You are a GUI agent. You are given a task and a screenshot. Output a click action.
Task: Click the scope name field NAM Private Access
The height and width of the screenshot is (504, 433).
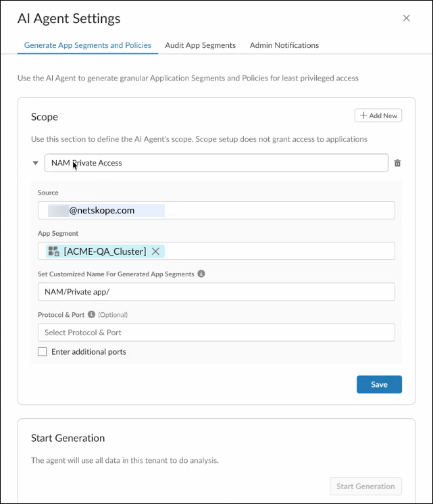coord(216,163)
